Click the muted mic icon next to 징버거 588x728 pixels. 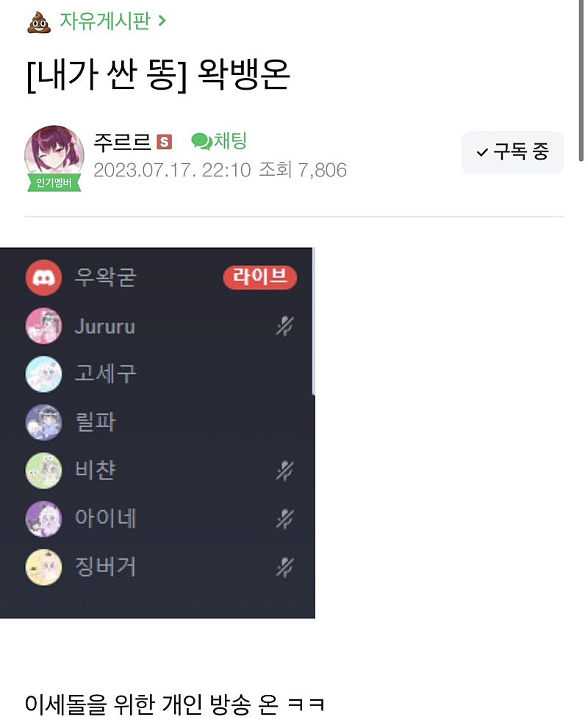[285, 568]
